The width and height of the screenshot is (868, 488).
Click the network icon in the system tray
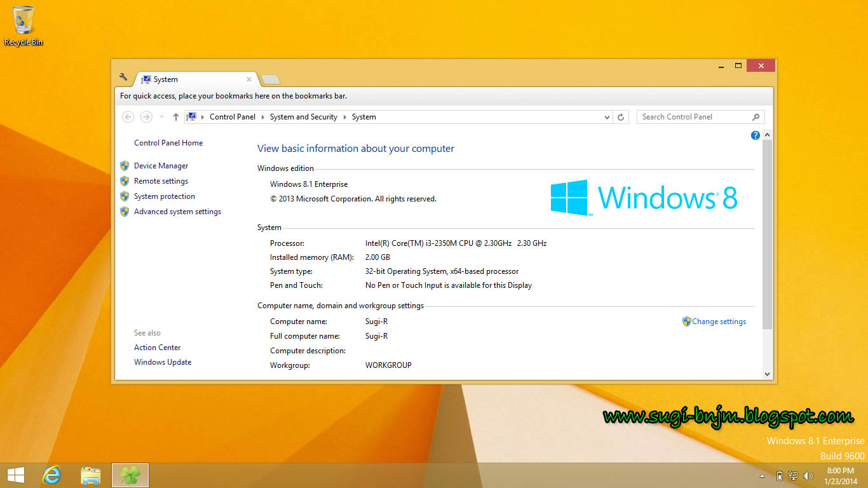coord(793,475)
